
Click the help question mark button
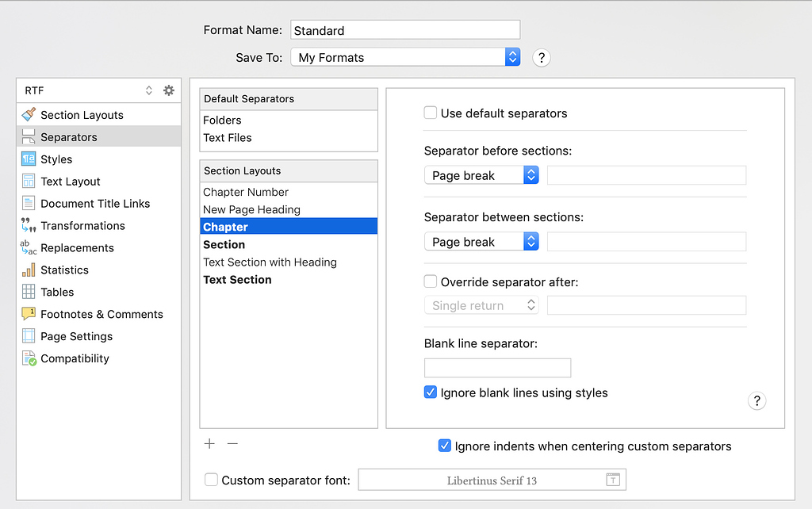(542, 57)
